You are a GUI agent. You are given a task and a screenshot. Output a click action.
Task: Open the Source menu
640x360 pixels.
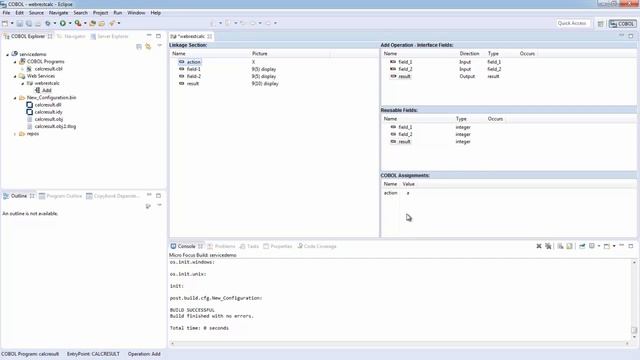(36, 13)
